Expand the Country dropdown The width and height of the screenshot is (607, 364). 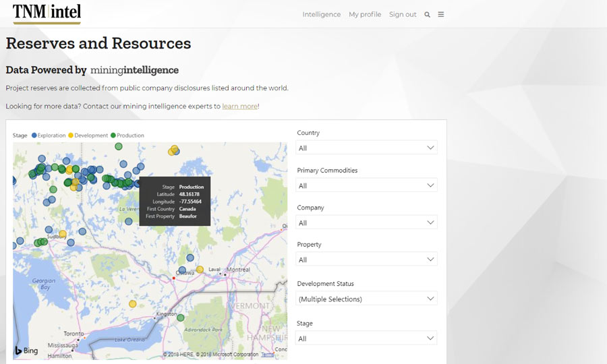366,148
